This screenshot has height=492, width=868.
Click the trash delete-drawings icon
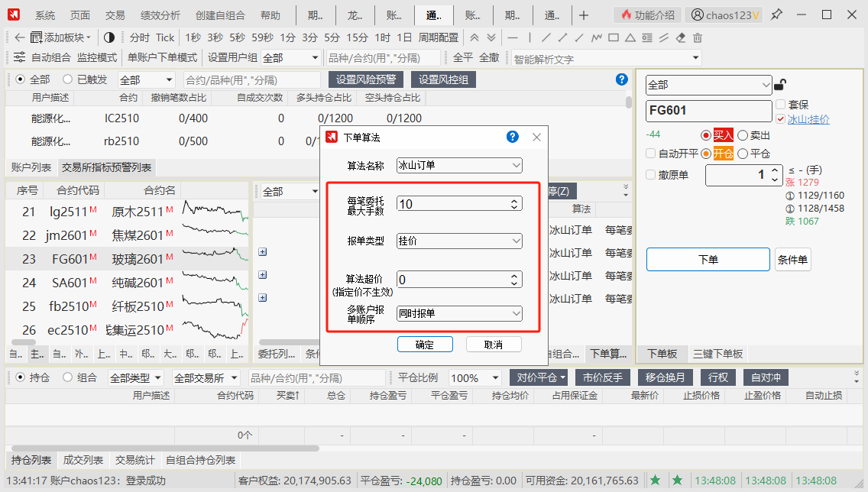coord(697,37)
